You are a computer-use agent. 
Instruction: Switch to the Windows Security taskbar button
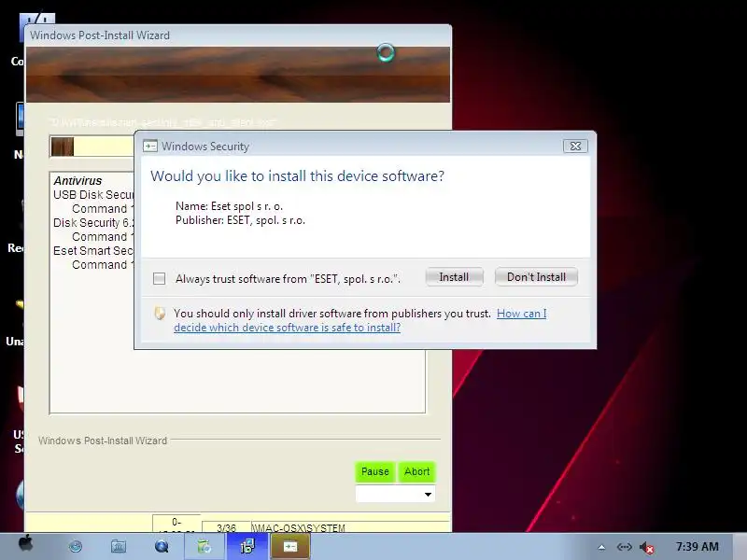point(290,546)
